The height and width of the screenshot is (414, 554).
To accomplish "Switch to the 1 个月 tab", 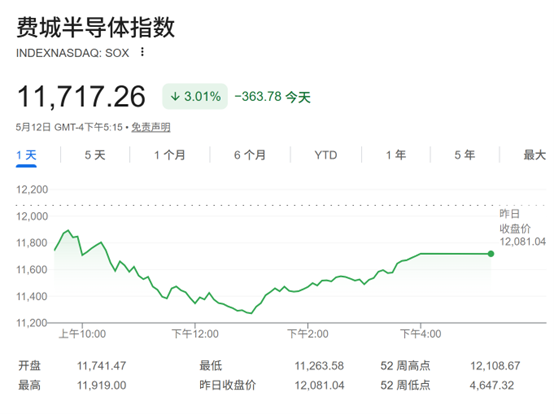I will (x=170, y=155).
